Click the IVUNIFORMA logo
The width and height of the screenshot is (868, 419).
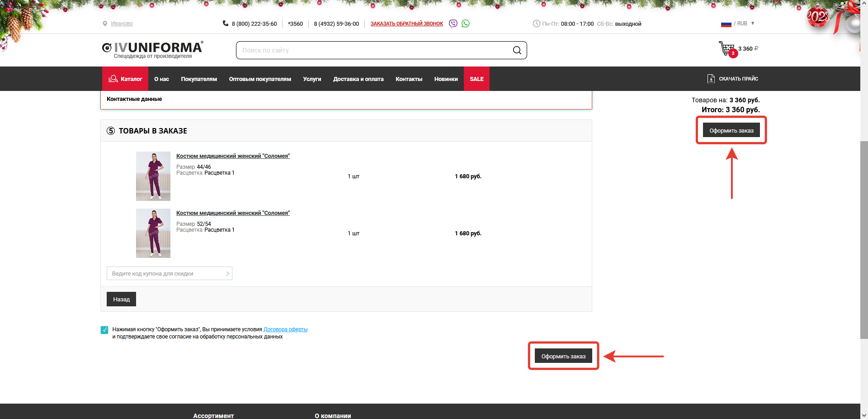(x=153, y=49)
